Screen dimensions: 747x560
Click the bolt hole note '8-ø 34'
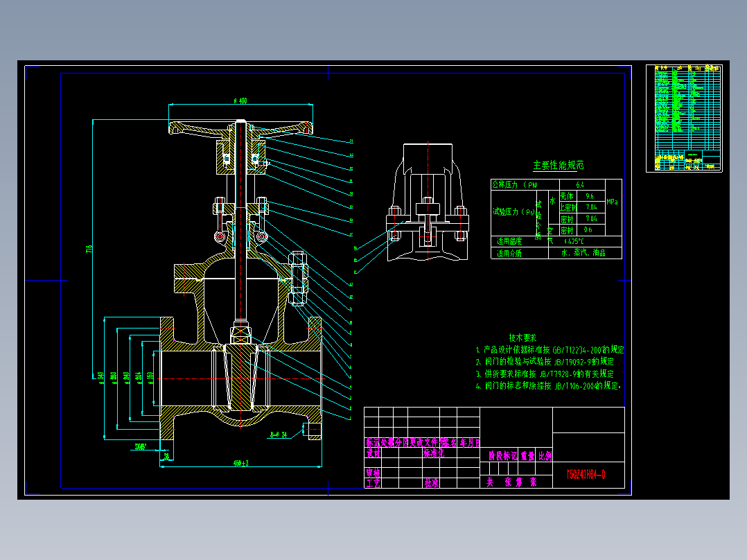(x=279, y=435)
